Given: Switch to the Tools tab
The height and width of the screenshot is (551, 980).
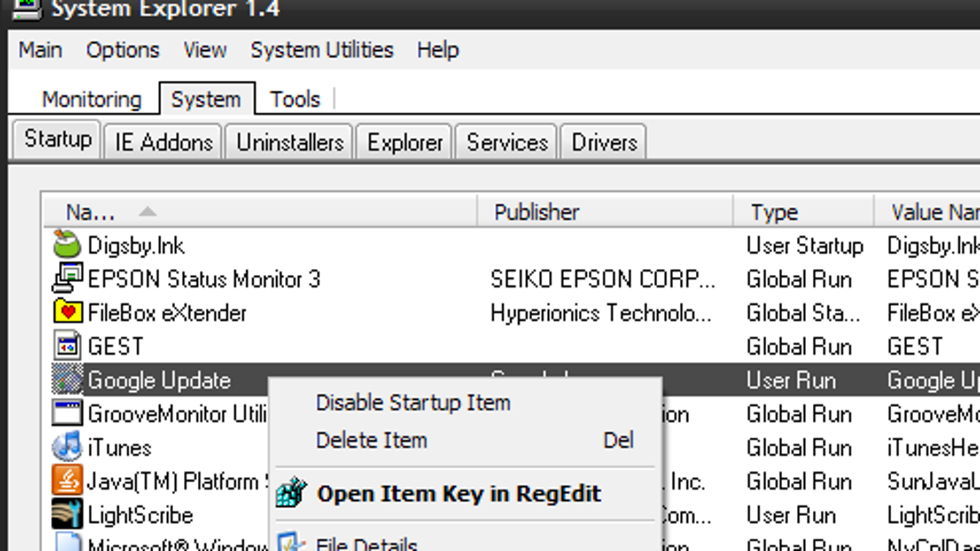Looking at the screenshot, I should tap(295, 99).
